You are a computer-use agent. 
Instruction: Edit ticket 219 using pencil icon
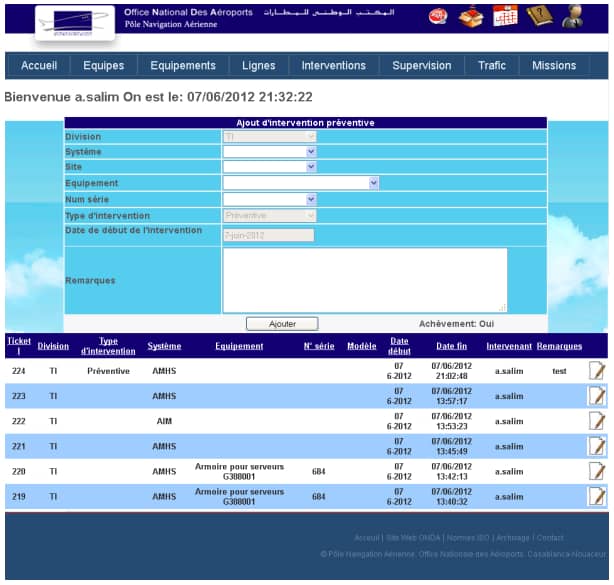[597, 496]
